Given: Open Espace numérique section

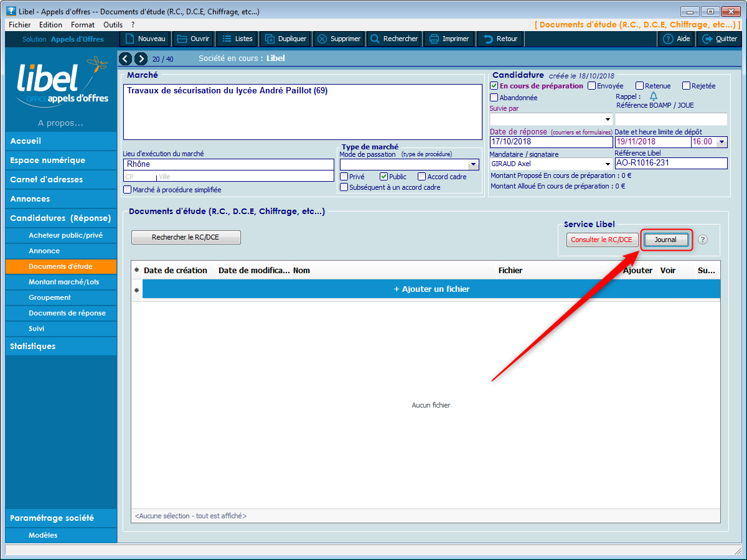Looking at the screenshot, I should 61,161.
